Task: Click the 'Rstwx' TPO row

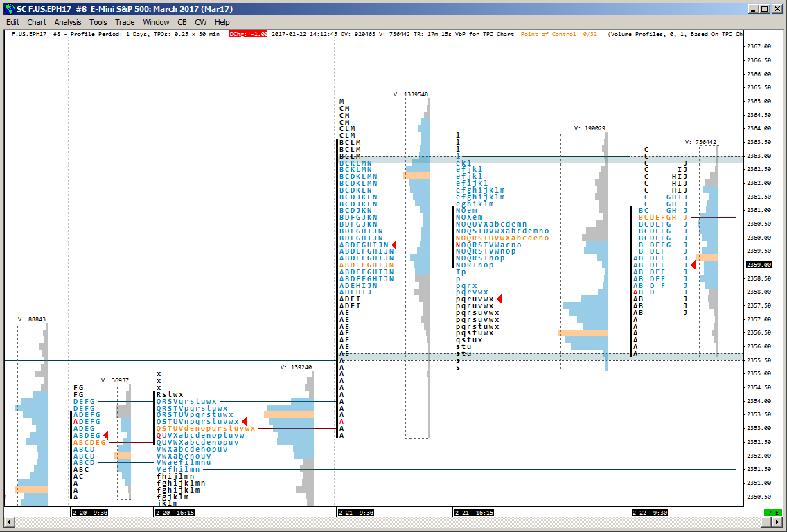Action: pos(170,394)
